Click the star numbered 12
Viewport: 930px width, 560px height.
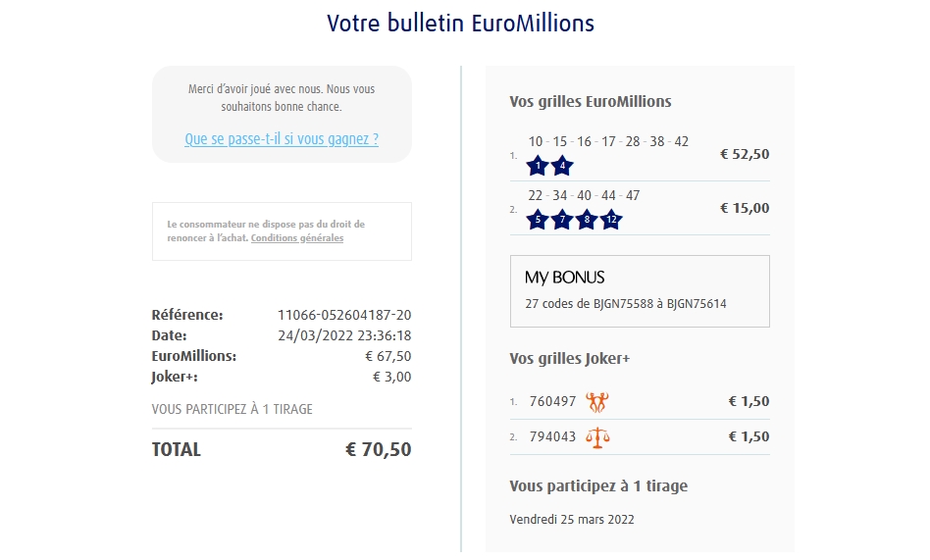pos(610,220)
